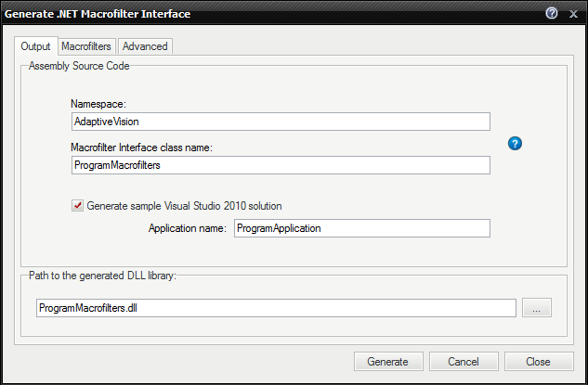Viewport: 588px width, 385px height.
Task: Click the Close button at bottom right
Action: 538,362
